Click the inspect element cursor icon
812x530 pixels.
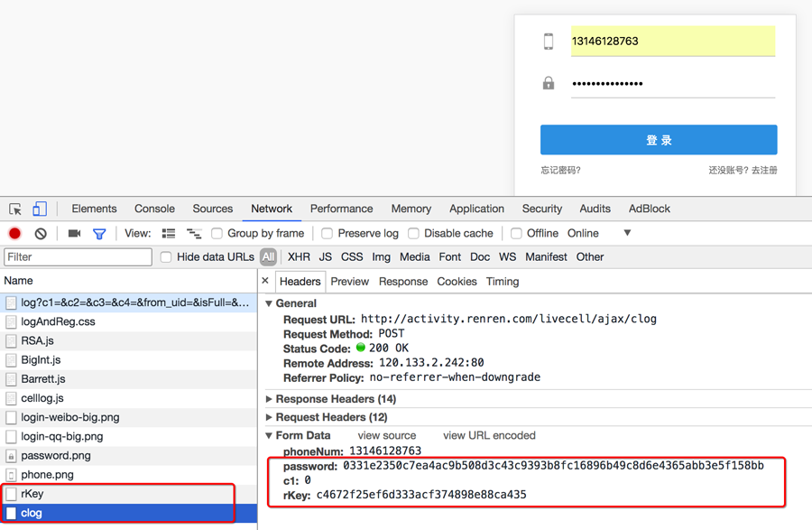coord(15,209)
